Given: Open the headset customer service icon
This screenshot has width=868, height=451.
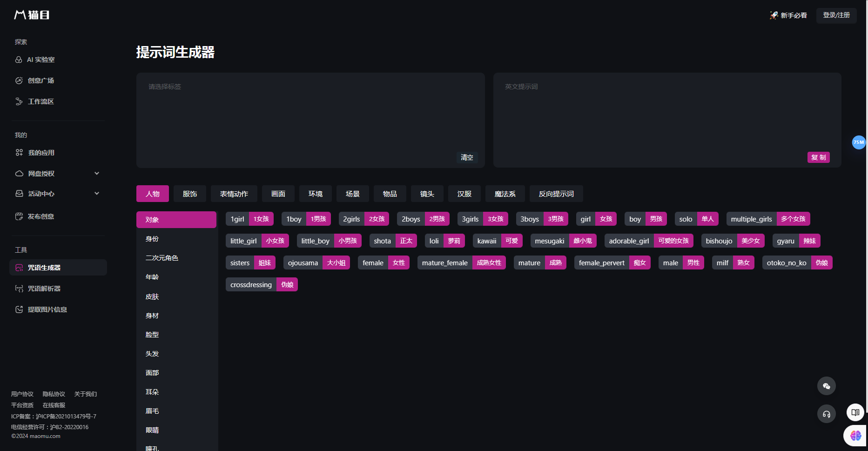Looking at the screenshot, I should point(827,414).
